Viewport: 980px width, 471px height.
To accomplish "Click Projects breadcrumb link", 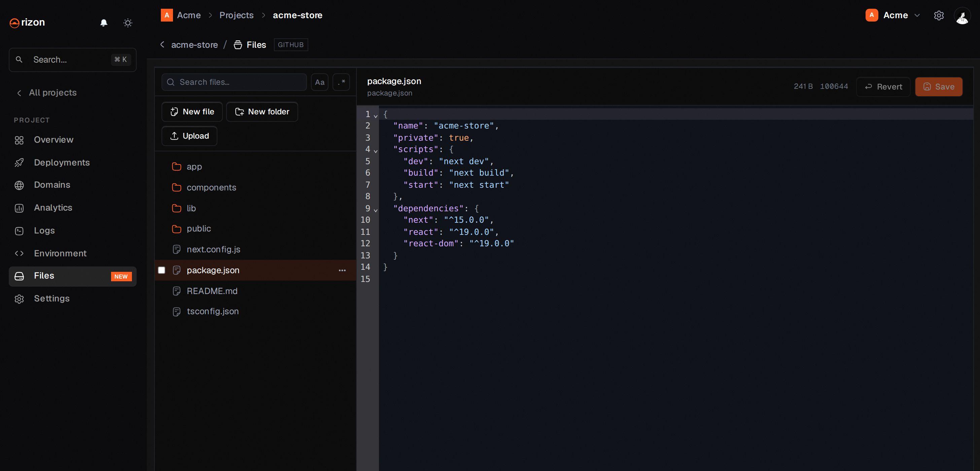I will (236, 15).
